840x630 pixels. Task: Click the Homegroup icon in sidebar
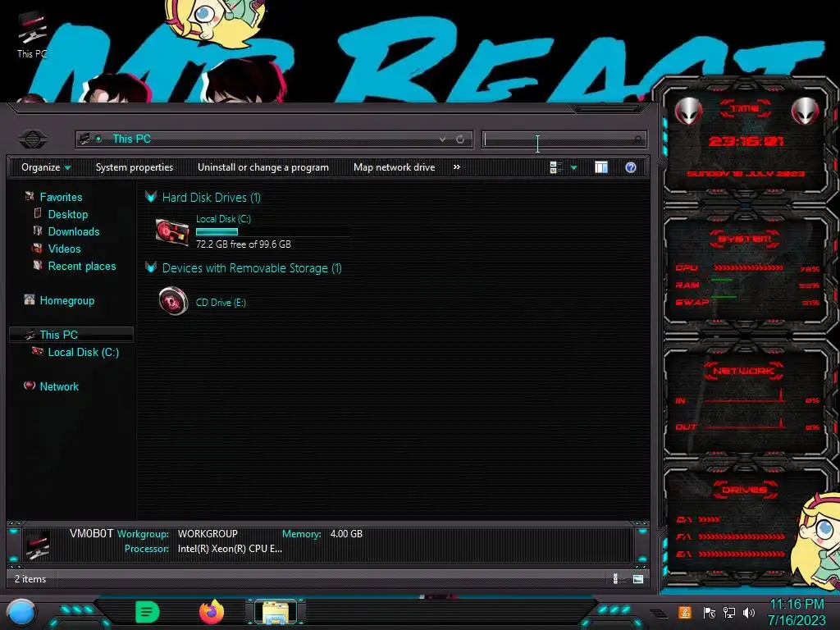(30, 300)
